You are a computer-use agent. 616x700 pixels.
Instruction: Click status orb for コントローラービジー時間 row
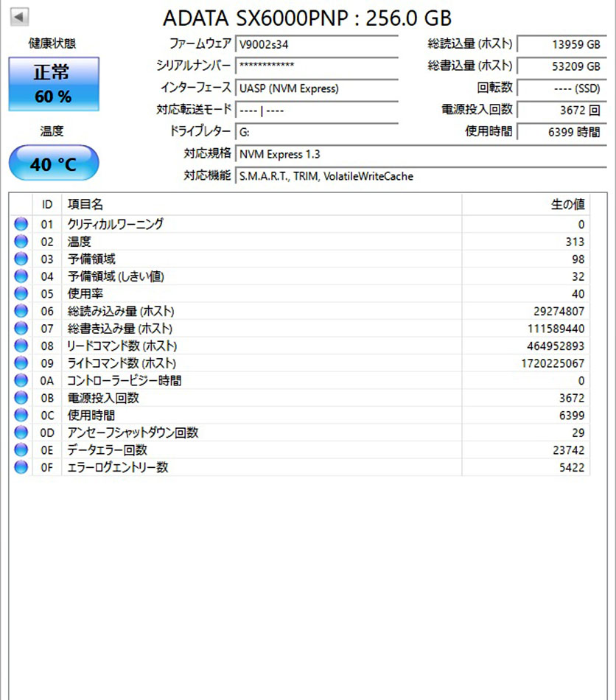pos(21,380)
